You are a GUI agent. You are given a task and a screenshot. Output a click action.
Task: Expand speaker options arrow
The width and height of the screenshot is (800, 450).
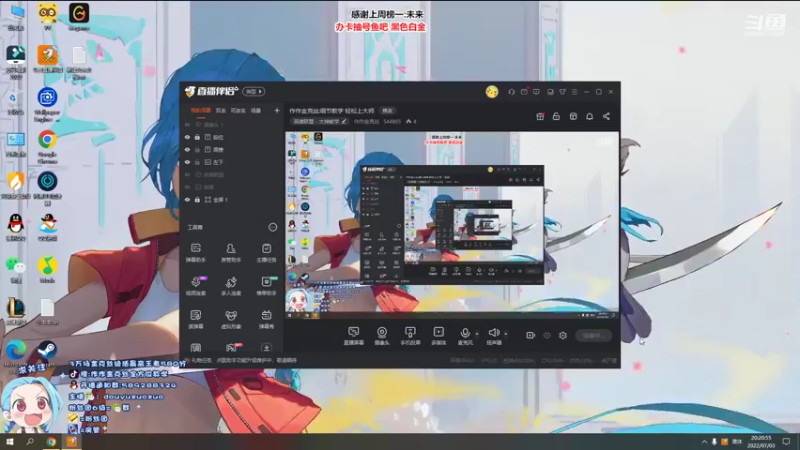click(x=506, y=334)
